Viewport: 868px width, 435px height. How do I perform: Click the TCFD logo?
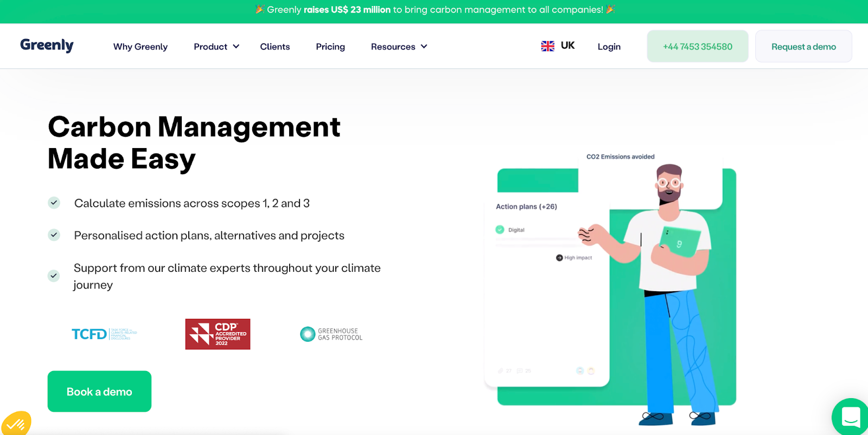(x=104, y=334)
